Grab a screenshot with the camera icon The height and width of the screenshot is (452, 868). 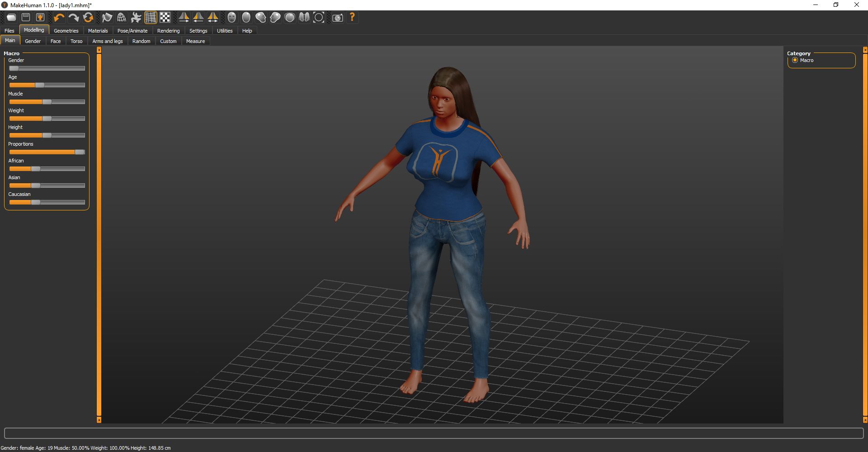pos(337,18)
